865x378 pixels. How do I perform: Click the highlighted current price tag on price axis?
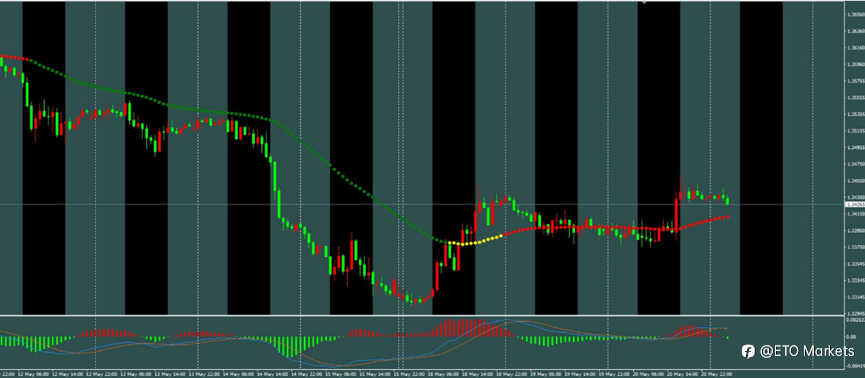coord(855,205)
